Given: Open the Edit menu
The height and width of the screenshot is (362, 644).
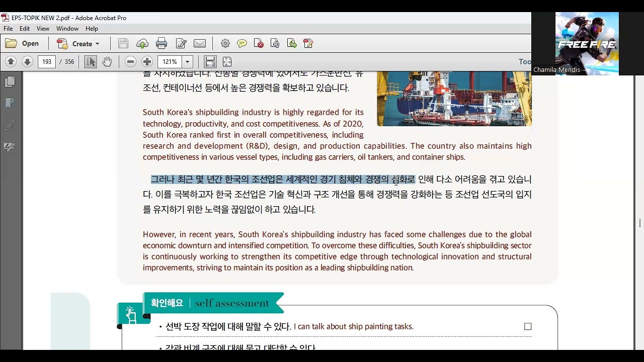Looking at the screenshot, I should 25,29.
